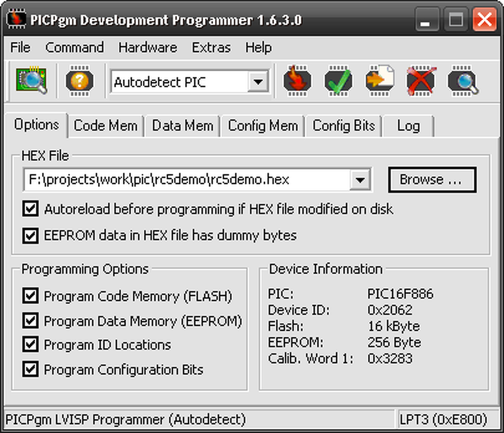Switch to the Config Bits tab
The width and height of the screenshot is (504, 433).
[x=344, y=126]
